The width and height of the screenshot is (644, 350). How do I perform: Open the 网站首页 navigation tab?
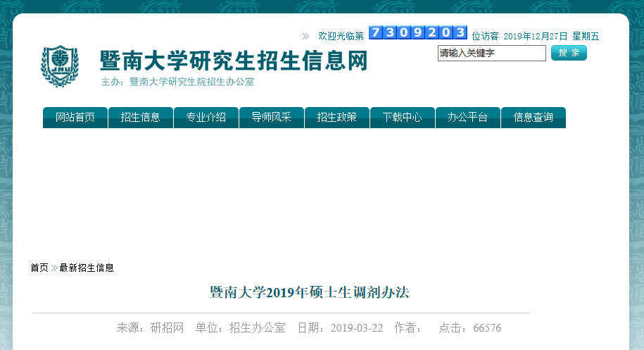click(75, 118)
